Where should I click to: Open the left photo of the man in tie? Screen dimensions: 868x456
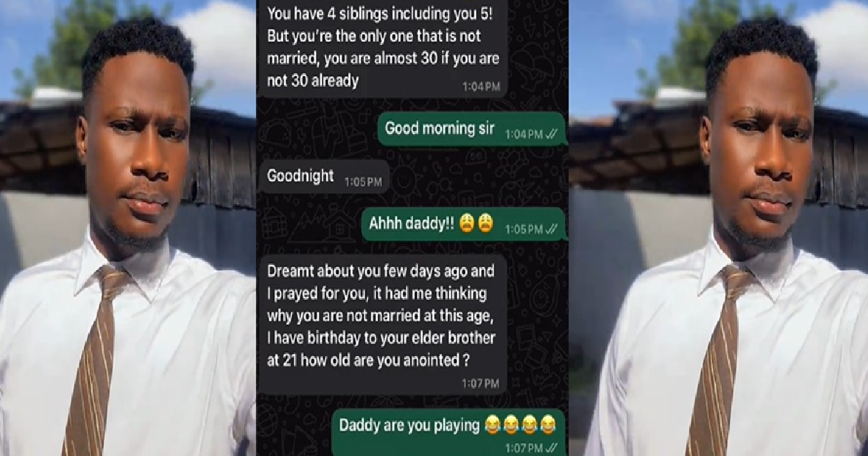pyautogui.click(x=128, y=228)
